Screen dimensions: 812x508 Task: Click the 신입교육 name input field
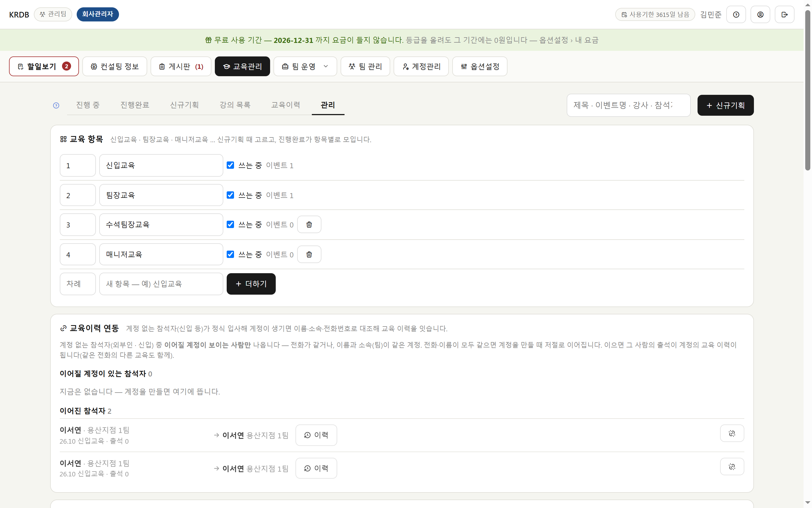pos(161,165)
